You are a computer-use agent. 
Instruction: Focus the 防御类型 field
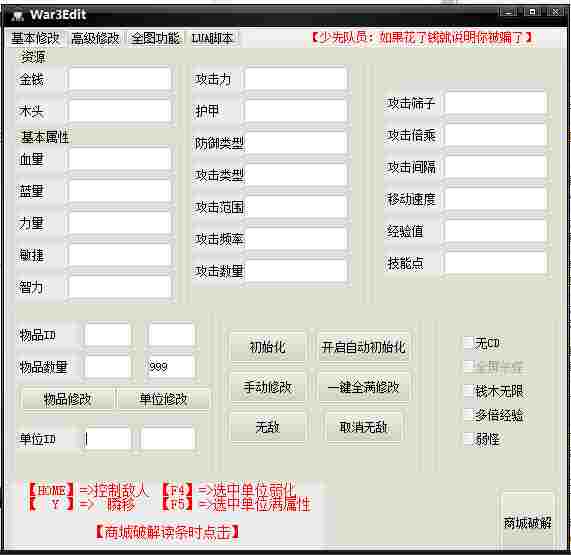pos(296,143)
